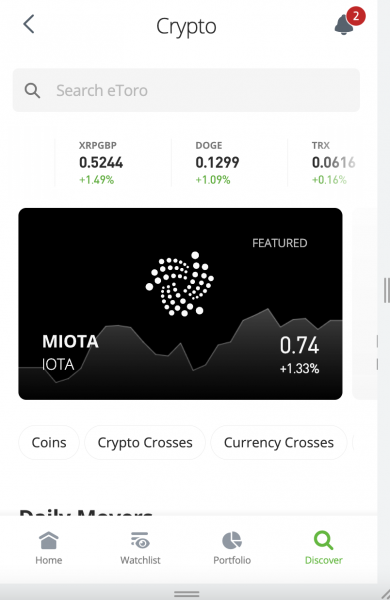Tap the Home house icon
390x600 pixels.
coord(49,540)
